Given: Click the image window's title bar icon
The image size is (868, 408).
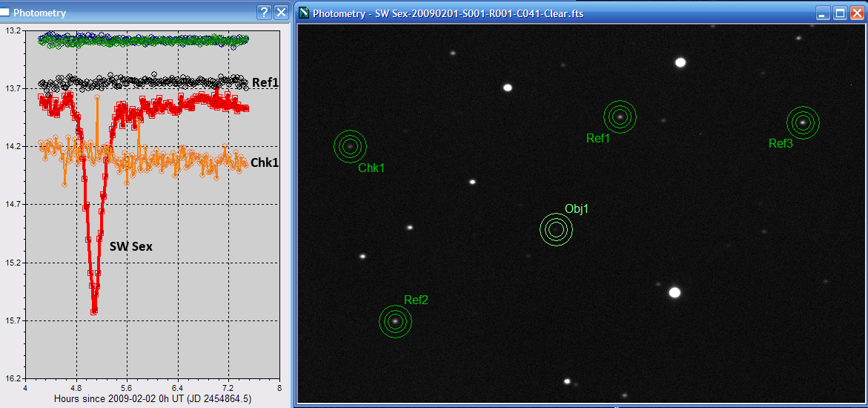Looking at the screenshot, I should 303,13.
